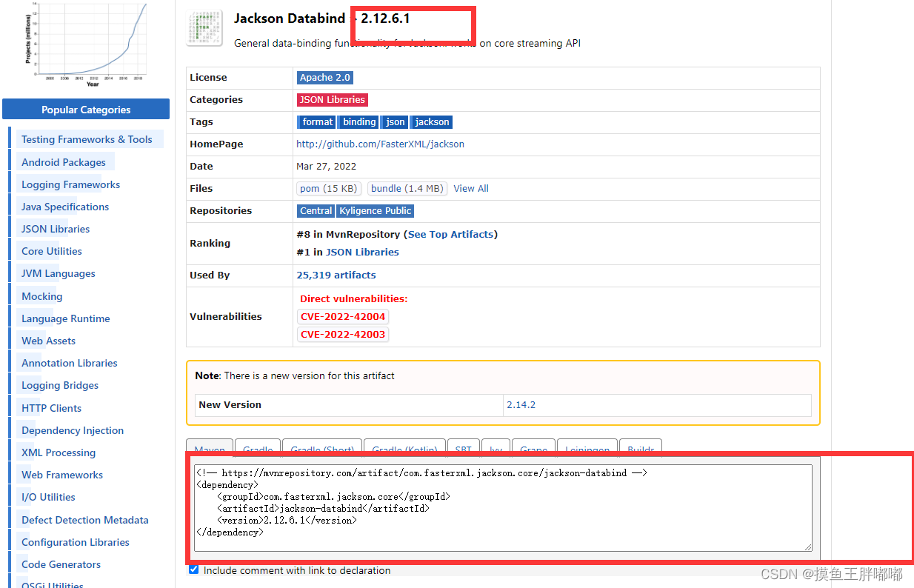Open Defect Detection Metadata category
This screenshot has width=914, height=588.
(85, 520)
